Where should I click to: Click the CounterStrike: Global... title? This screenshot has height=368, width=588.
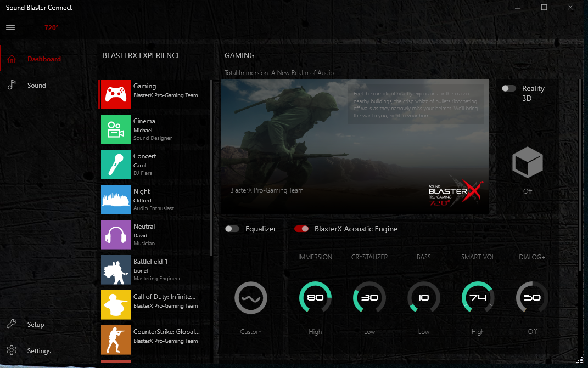click(x=166, y=332)
